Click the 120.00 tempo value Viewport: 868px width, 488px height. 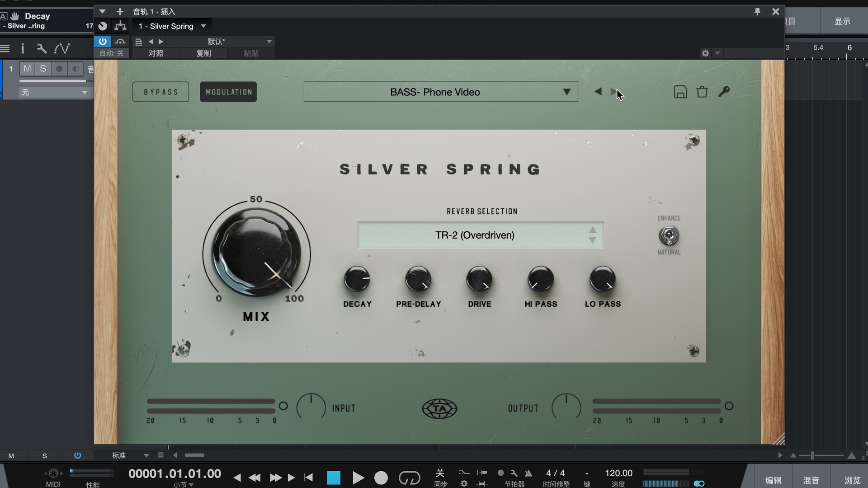(618, 473)
